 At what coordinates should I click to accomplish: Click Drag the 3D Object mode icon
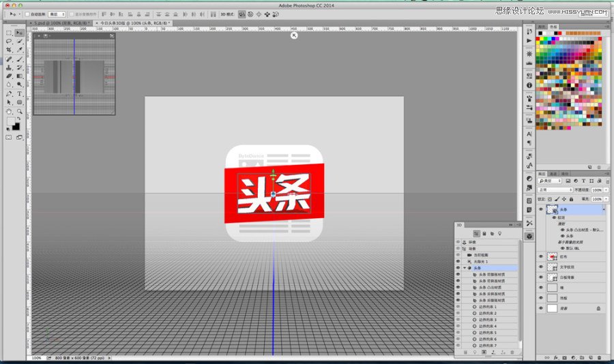point(259,14)
